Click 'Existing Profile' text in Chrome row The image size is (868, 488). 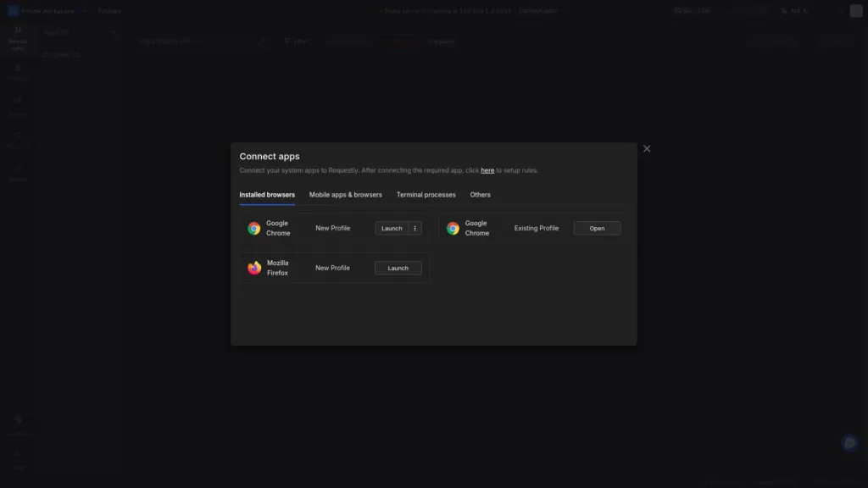tap(536, 228)
